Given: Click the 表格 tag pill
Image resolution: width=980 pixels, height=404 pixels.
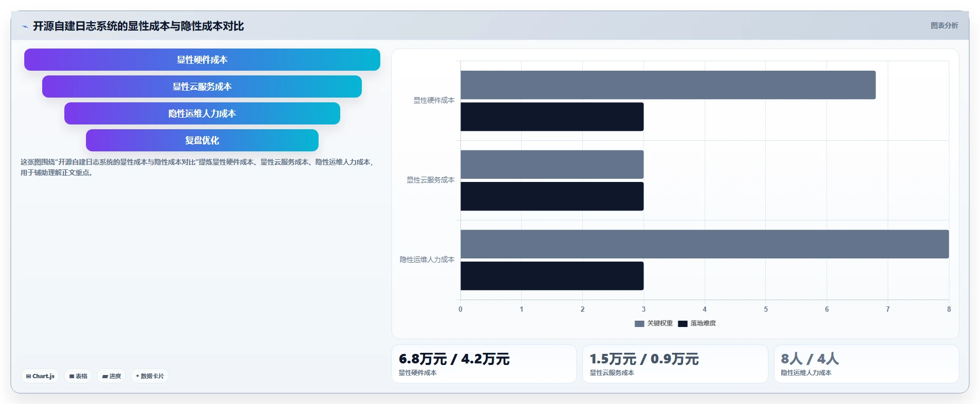Looking at the screenshot, I should coord(78,376).
